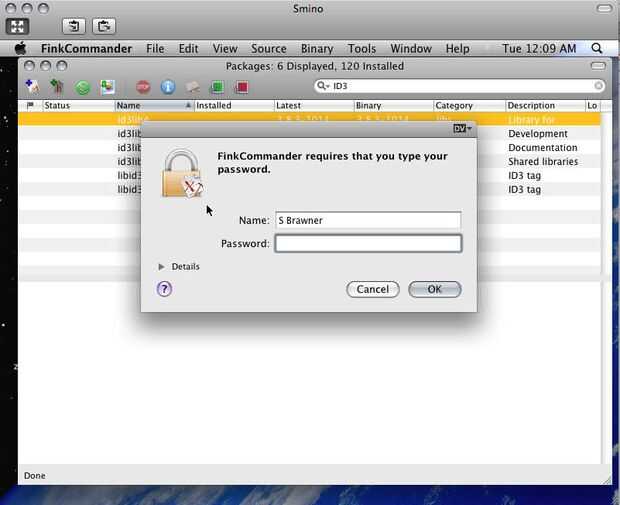Open the Window menu
This screenshot has height=505, width=620.
tap(411, 49)
